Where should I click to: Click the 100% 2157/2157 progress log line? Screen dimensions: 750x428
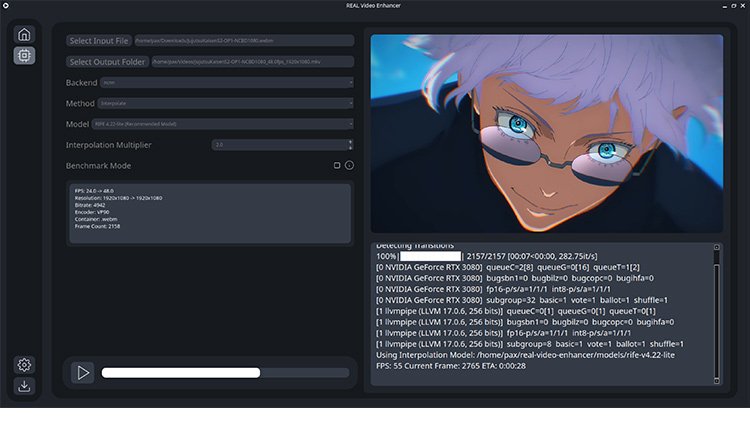click(486, 256)
